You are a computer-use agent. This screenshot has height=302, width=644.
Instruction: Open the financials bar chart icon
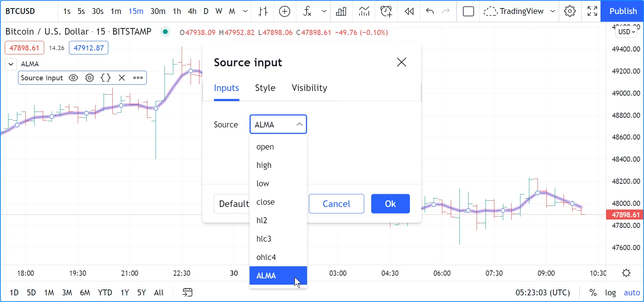pyautogui.click(x=341, y=11)
